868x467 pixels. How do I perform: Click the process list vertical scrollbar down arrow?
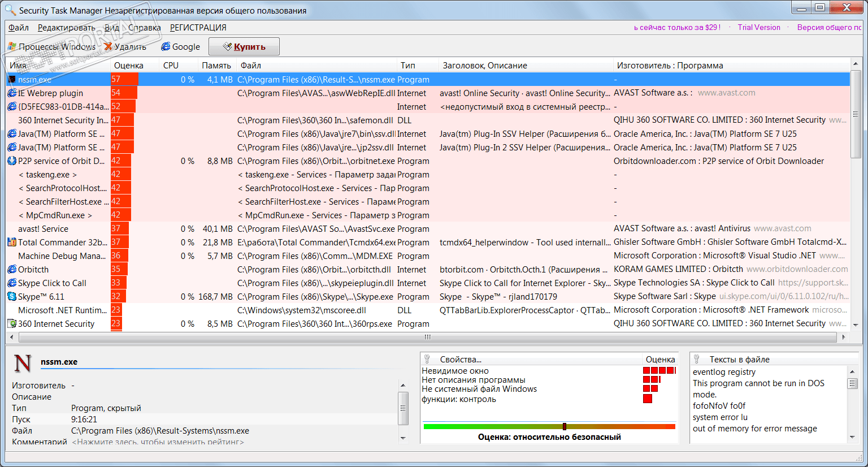tap(856, 325)
